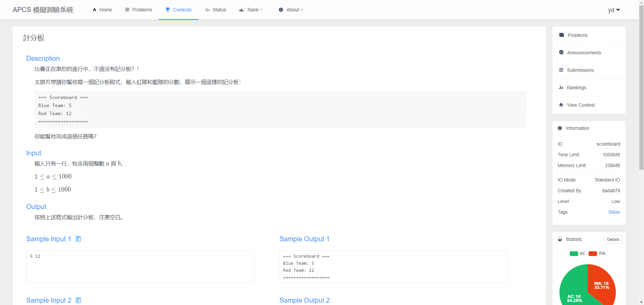Click the Rankings bar chart icon
Screen dimensions: 644x305
[561, 88]
